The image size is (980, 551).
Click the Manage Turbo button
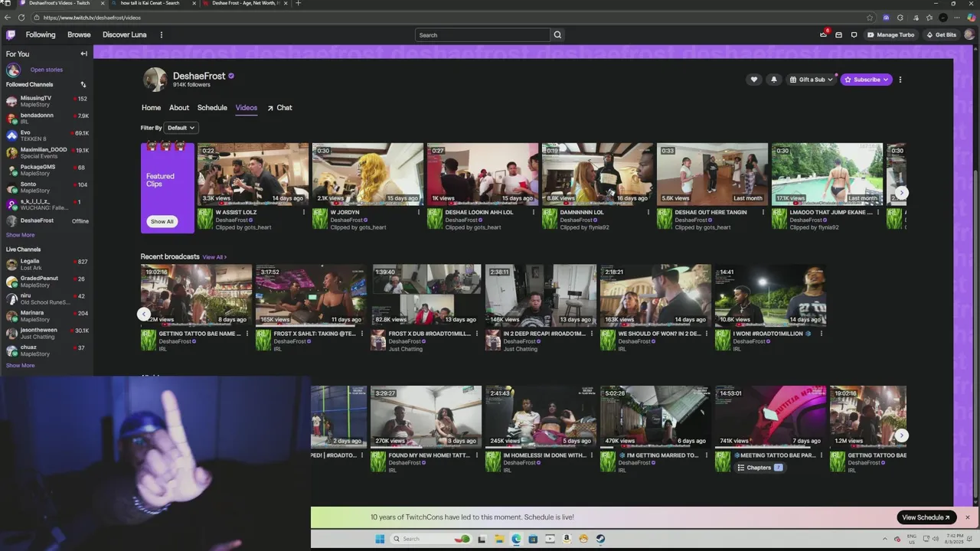click(x=891, y=34)
